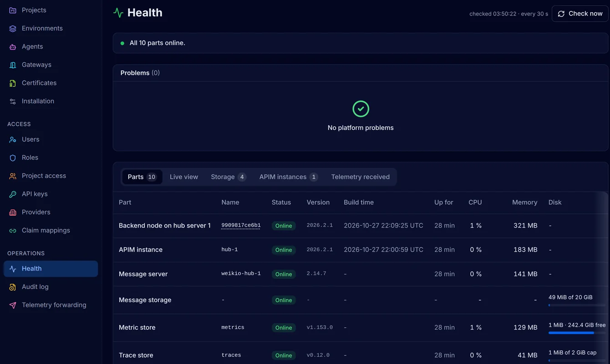Click the Installation sliders icon
This screenshot has width=610, height=364.
(13, 101)
